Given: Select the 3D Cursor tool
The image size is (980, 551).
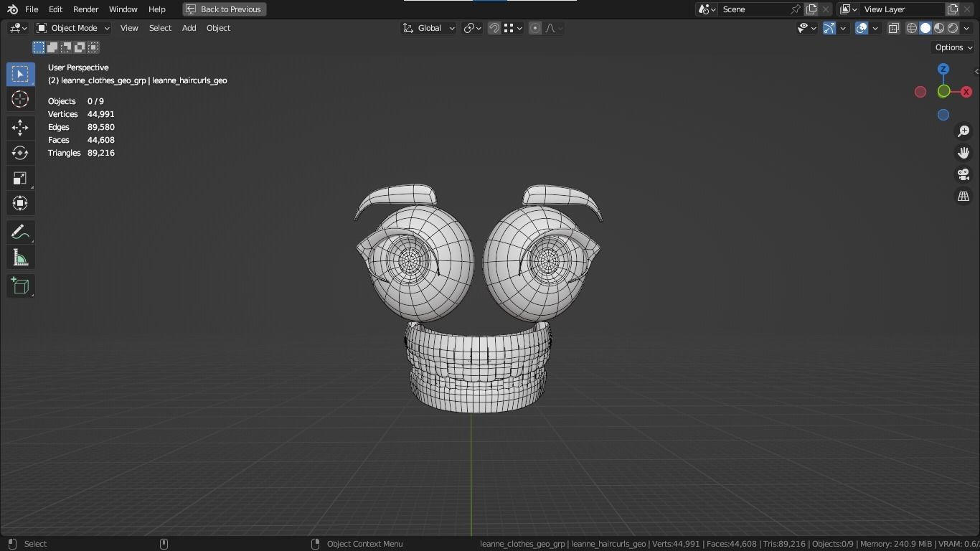Looking at the screenshot, I should click(20, 99).
